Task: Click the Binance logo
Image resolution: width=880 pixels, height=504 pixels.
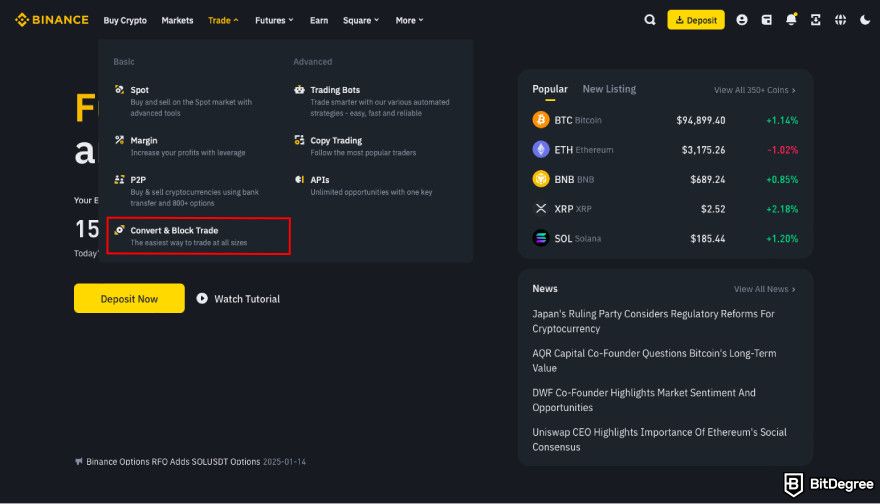Action: click(x=52, y=20)
